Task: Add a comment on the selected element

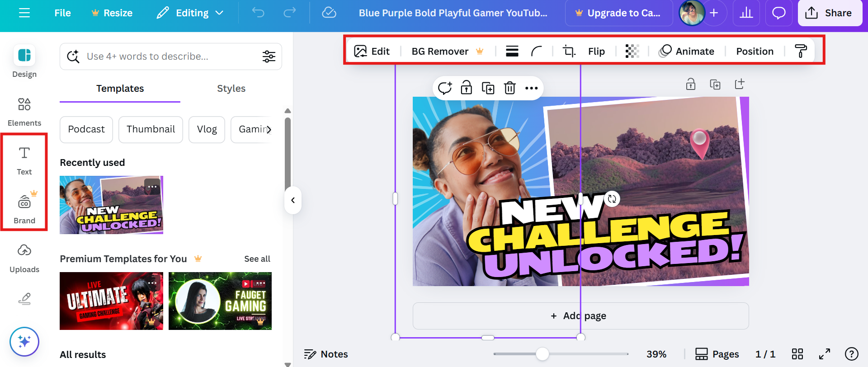Action: pyautogui.click(x=445, y=88)
